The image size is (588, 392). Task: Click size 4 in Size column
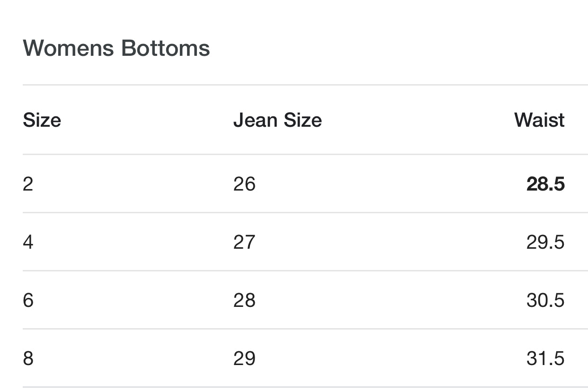point(28,242)
